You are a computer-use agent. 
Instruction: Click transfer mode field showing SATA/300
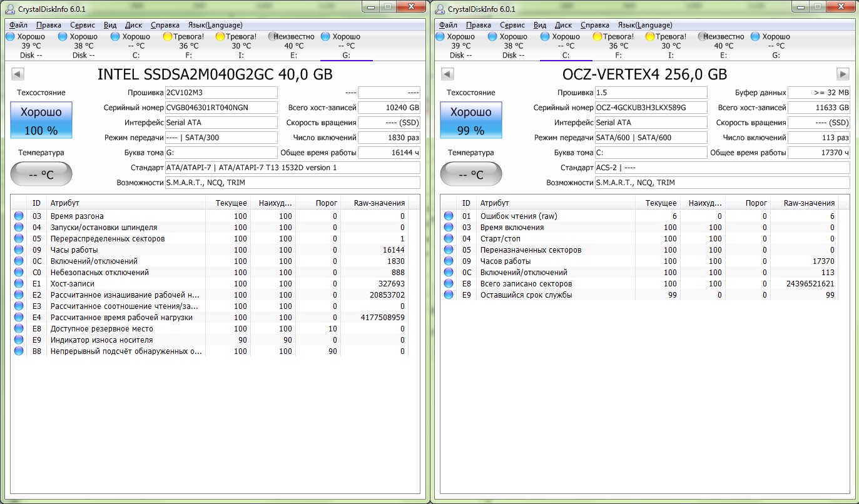pyautogui.click(x=221, y=138)
